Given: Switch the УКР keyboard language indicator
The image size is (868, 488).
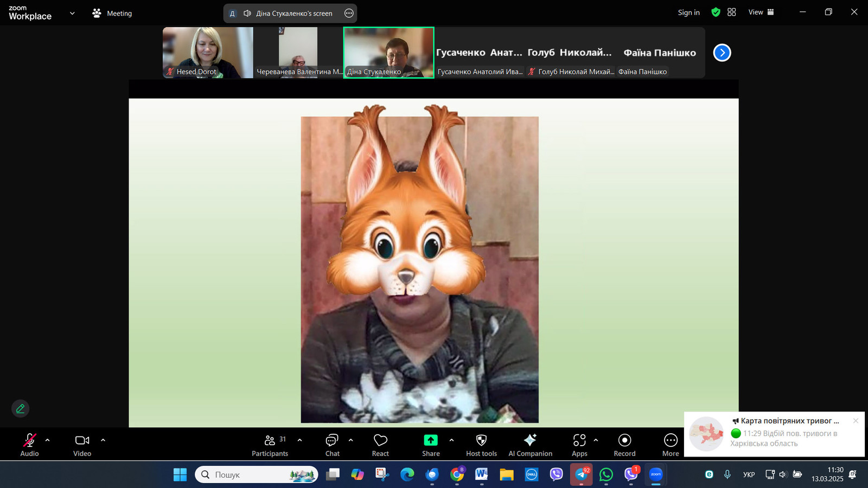Looking at the screenshot, I should coord(749,474).
